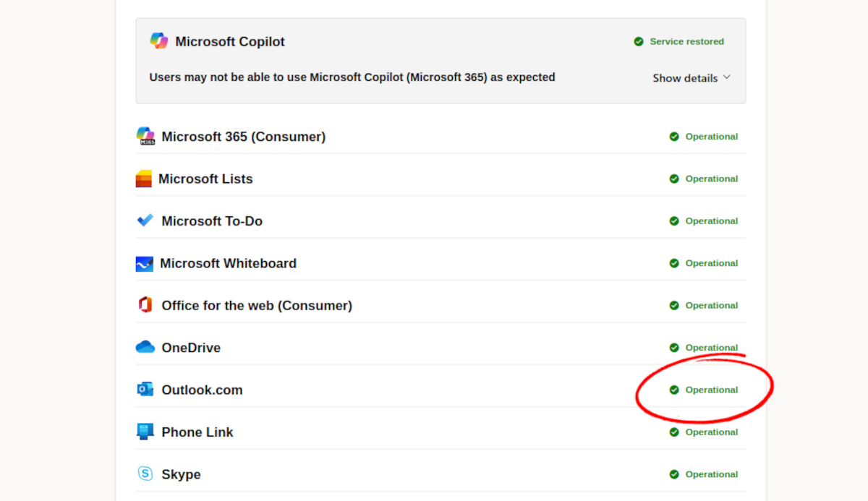Click the Phone Link icon

point(145,432)
